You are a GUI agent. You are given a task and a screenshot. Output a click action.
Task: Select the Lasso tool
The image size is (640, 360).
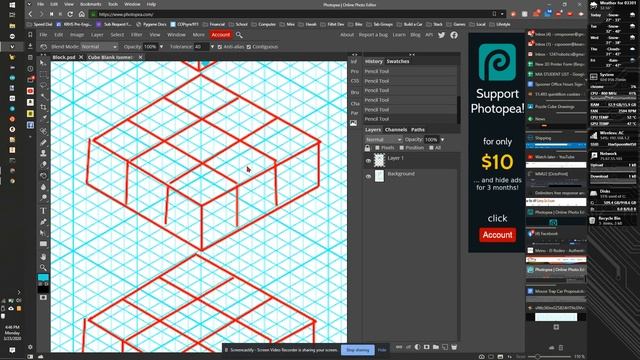click(x=43, y=86)
